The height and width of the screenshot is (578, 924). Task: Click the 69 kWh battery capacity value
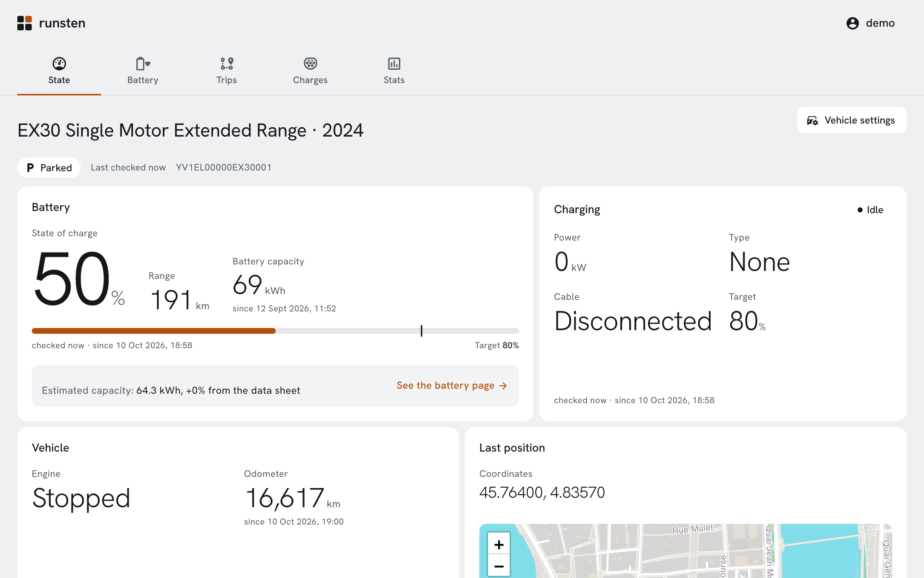tap(259, 285)
